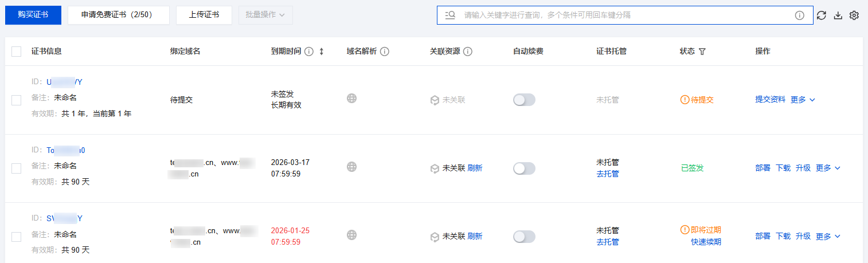Click the 购买证书 button

pyautogui.click(x=33, y=15)
